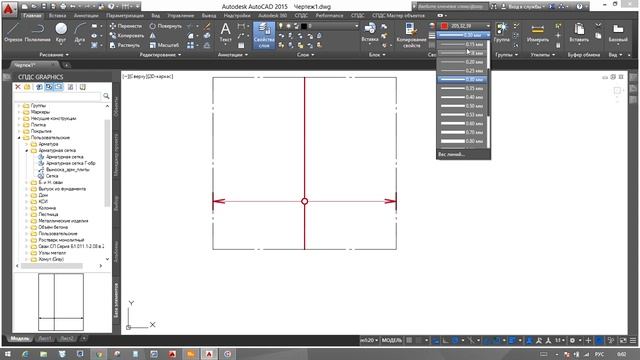The height and width of the screenshot is (360, 640).
Task: Click the Растянуть (stretch) tool
Action: tap(125, 45)
